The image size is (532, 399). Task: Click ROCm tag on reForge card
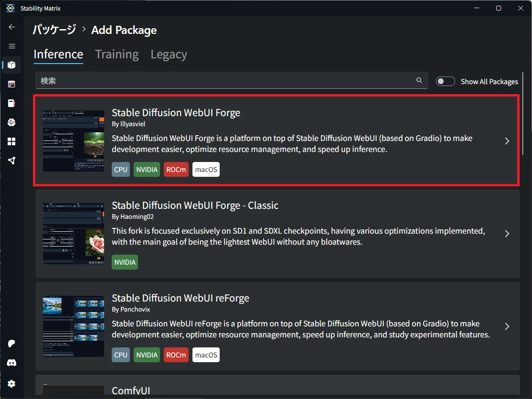point(176,355)
